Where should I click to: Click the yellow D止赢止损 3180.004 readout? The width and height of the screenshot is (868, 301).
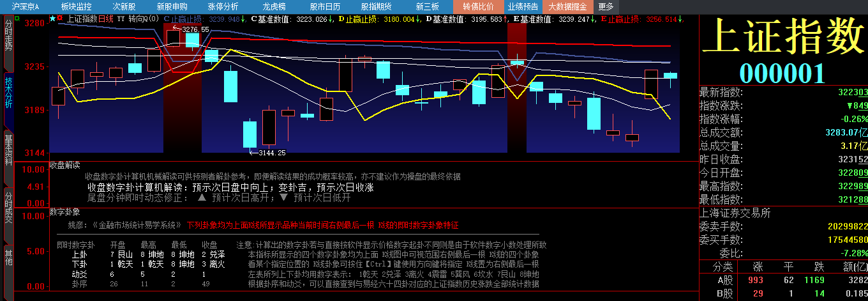(x=380, y=19)
